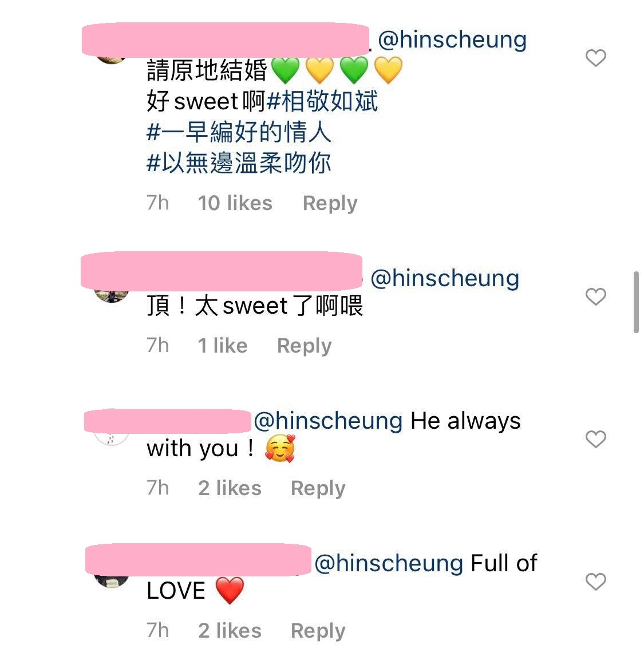Click the comments scrollbar thumb
Screen dimensions: 644x672
point(636,302)
